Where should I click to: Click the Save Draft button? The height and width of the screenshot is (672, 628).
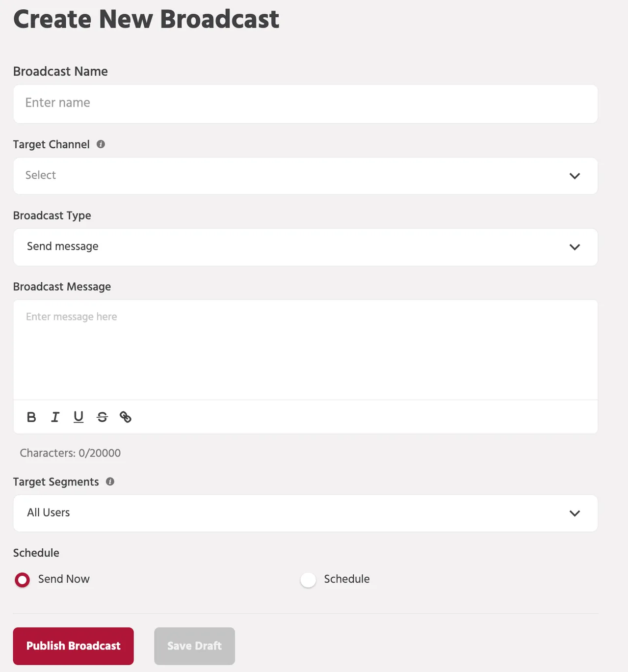[x=194, y=646]
